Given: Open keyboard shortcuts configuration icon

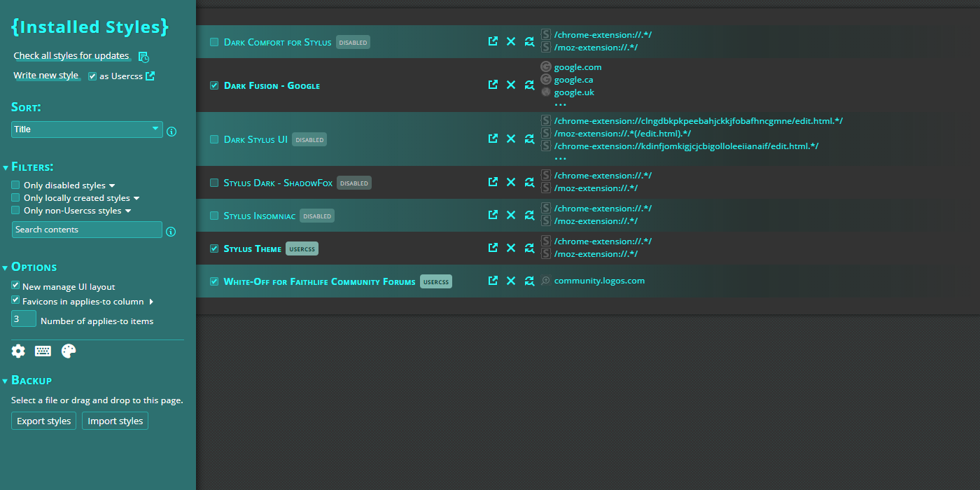Looking at the screenshot, I should coord(43,351).
